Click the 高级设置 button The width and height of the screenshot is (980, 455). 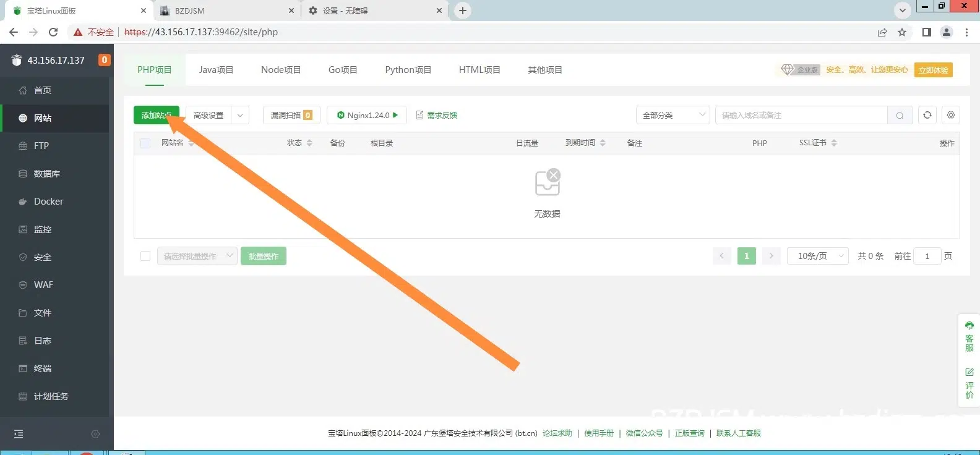tap(208, 116)
